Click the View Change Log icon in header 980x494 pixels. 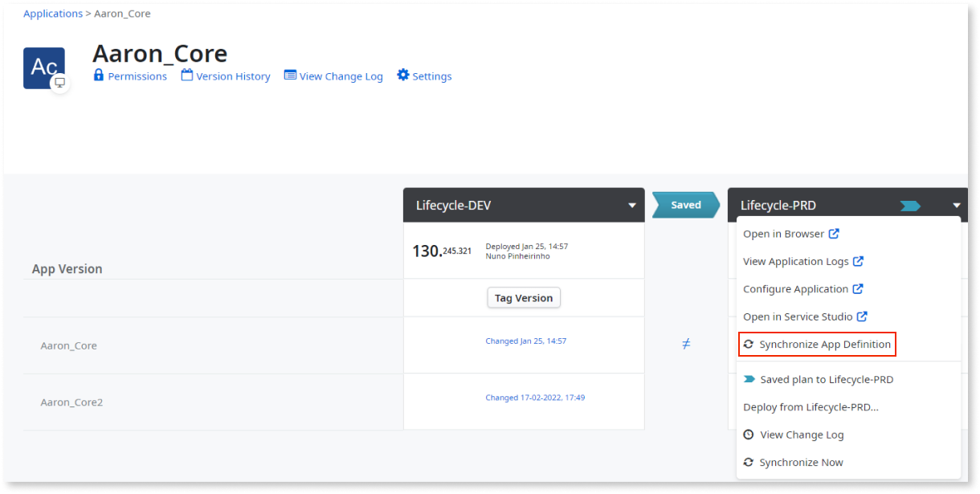289,76
